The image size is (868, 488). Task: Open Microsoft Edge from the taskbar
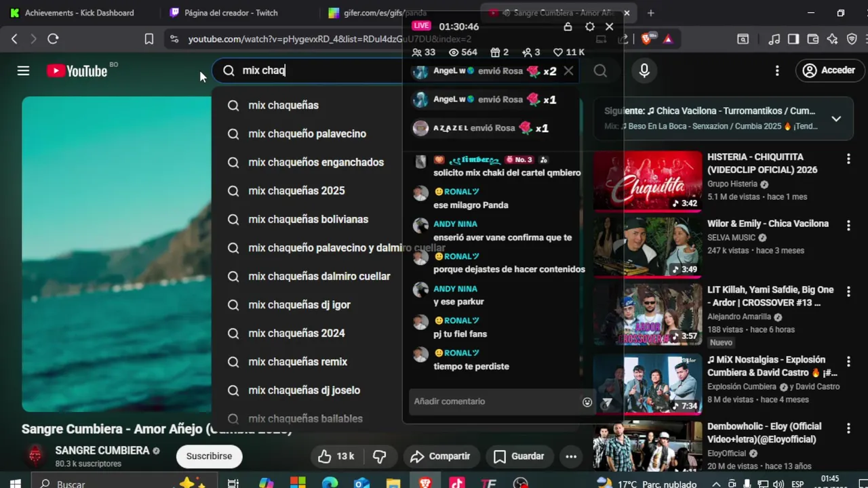330,483
